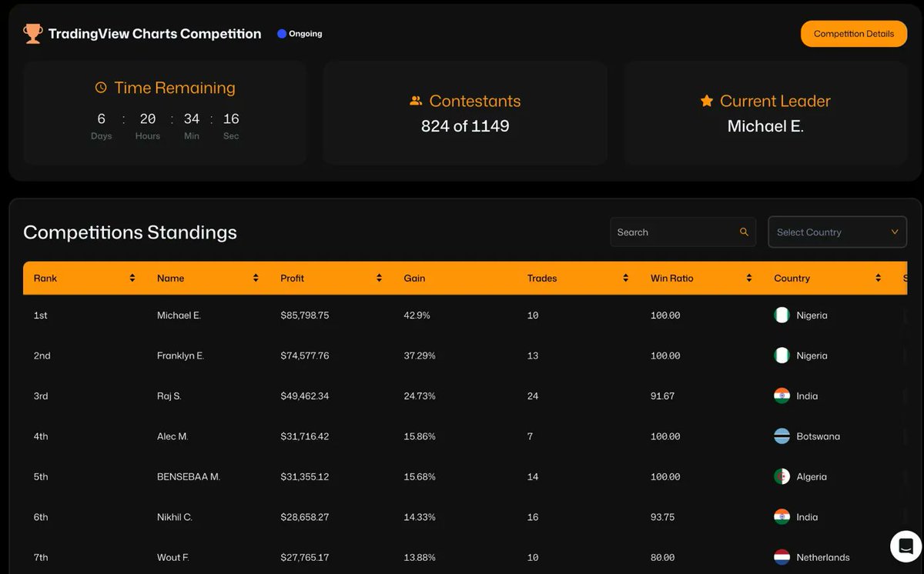Viewport: 924px width, 574px height.
Task: Click the Trades column header
Action: point(542,278)
